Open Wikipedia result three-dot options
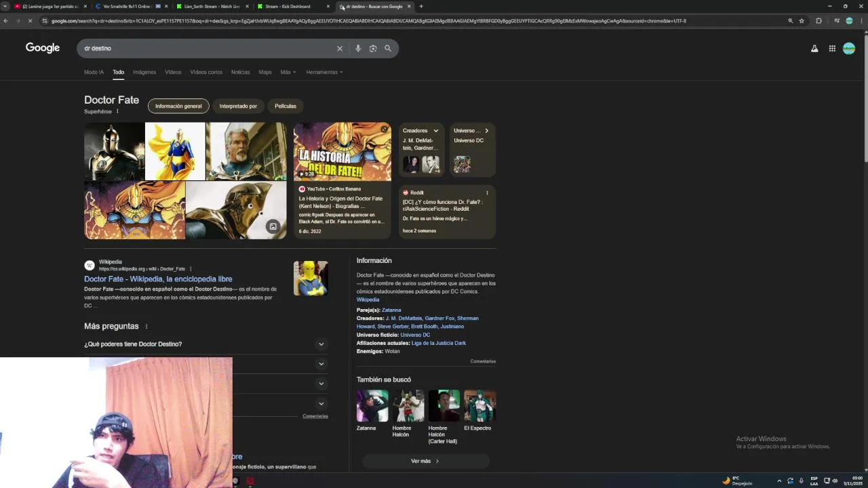This screenshot has width=868, height=488. tap(191, 269)
